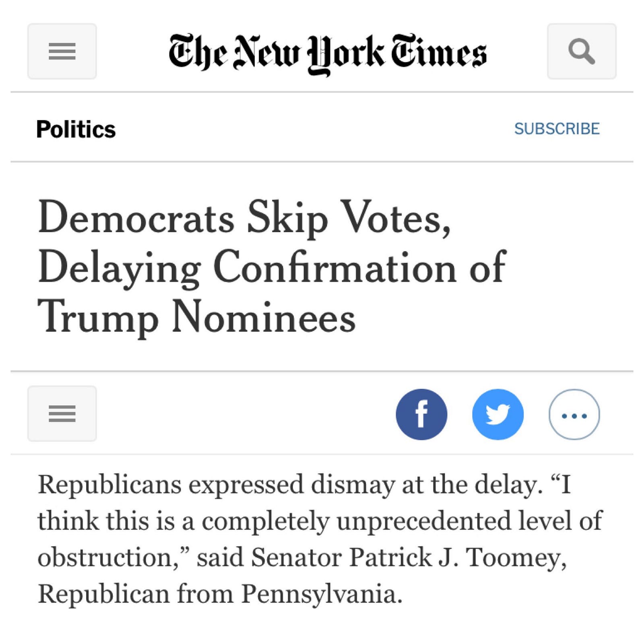Open more sharing options ellipsis button
Viewport: 644px width, 644px height.
point(574,414)
